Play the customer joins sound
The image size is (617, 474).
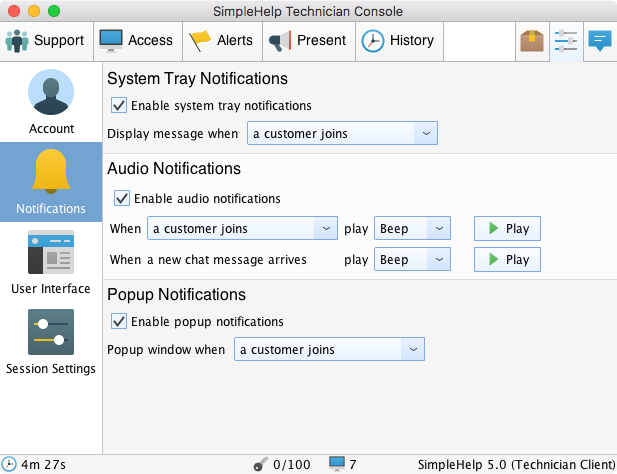507,228
